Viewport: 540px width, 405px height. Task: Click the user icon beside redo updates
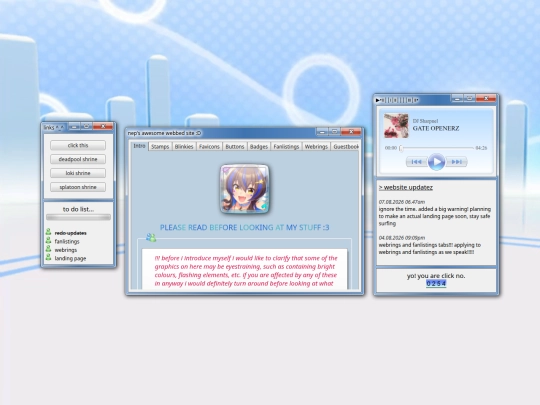(49, 232)
